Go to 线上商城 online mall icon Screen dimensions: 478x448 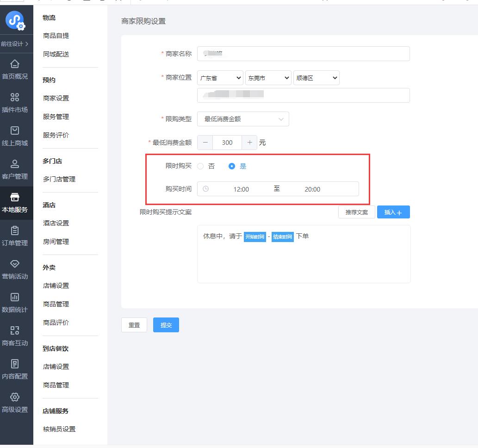pyautogui.click(x=15, y=131)
